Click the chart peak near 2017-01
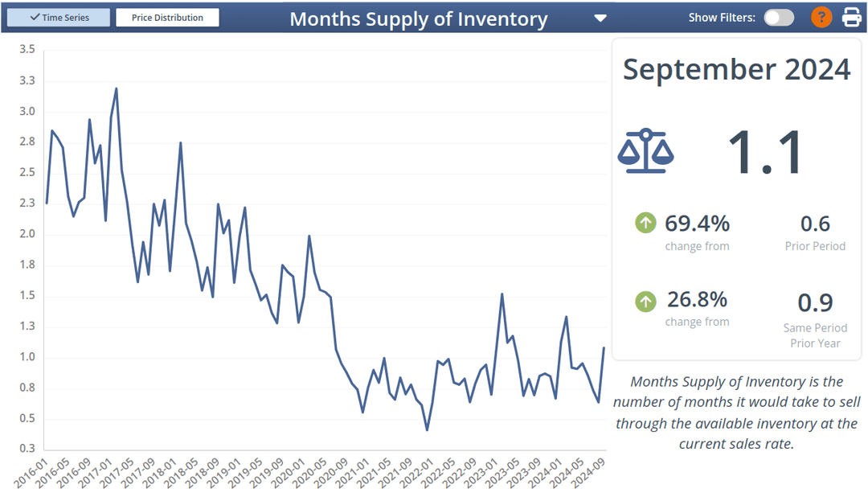 pos(114,88)
